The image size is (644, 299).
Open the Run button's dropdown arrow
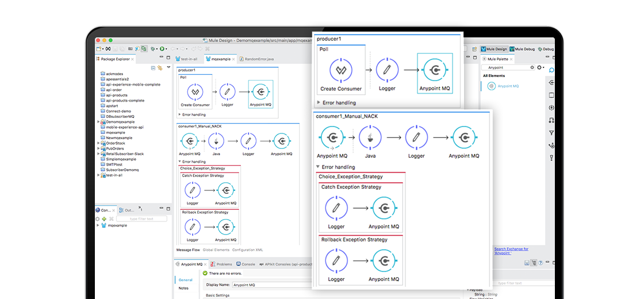point(166,49)
